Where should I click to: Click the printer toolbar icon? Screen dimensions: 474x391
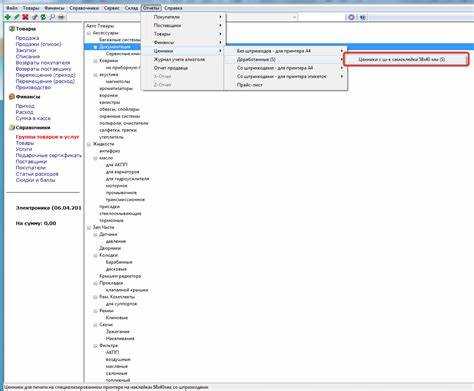(61, 17)
